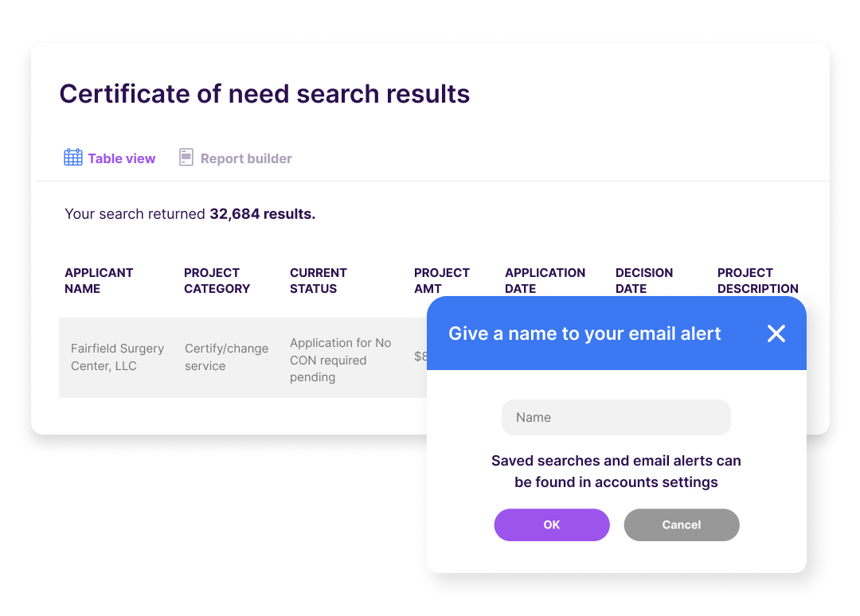Confirm the alert name with OK
The height and width of the screenshot is (616, 860).
552,525
